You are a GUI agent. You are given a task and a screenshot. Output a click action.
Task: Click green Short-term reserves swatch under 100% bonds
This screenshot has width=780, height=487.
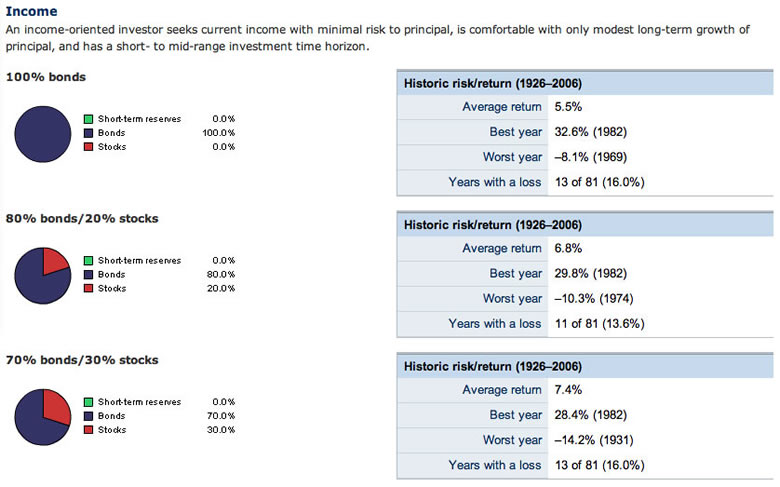tap(89, 119)
